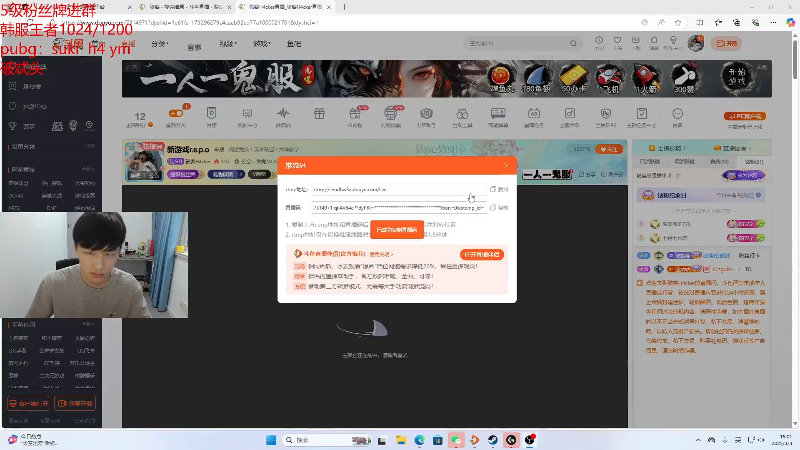Viewport: 800px width, 450px height.
Task: Open the gift box tool icon
Action: (x=319, y=113)
